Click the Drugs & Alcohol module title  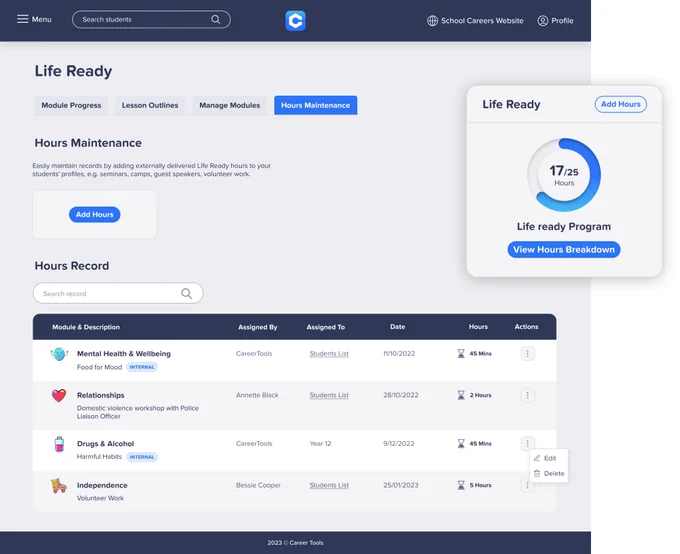pos(105,444)
